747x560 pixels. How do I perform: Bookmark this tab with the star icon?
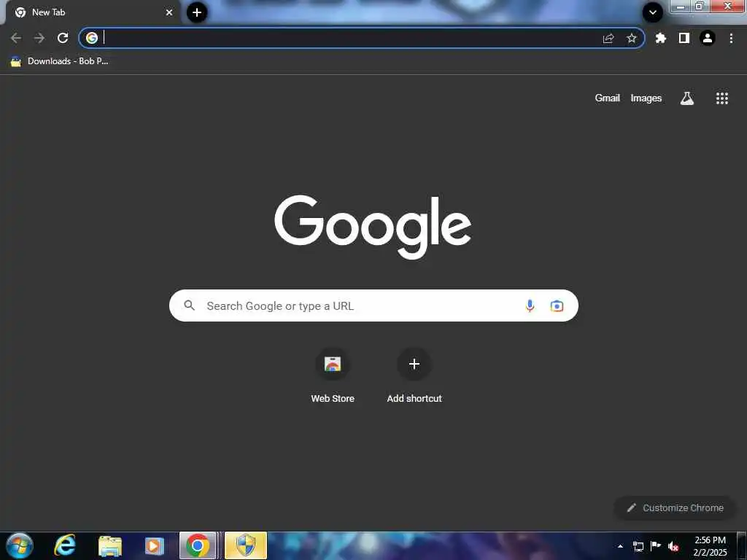[632, 38]
